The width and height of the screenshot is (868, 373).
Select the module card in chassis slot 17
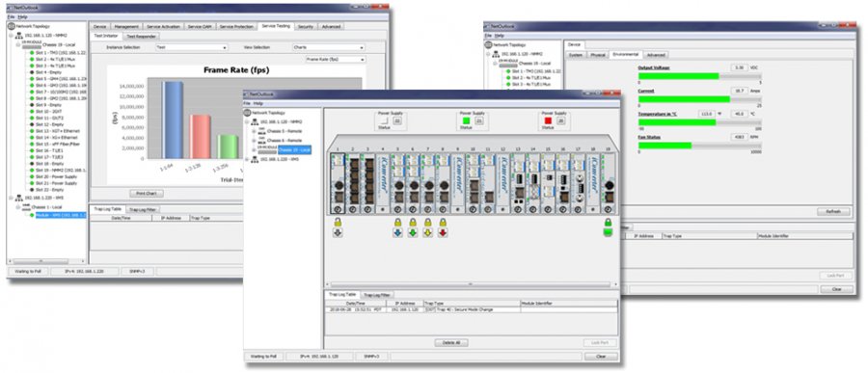pos(578,183)
